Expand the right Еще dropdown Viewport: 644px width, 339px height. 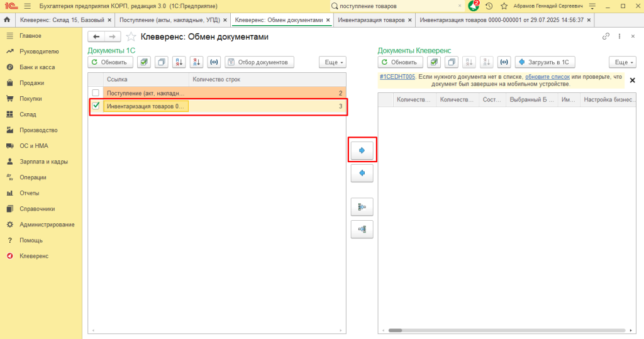click(622, 62)
